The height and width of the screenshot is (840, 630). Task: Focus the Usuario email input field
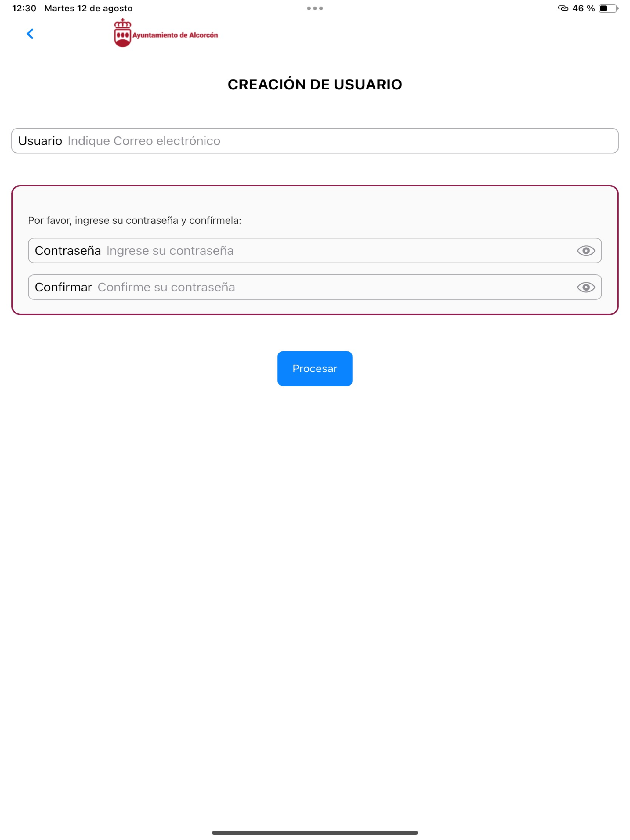pyautogui.click(x=315, y=141)
